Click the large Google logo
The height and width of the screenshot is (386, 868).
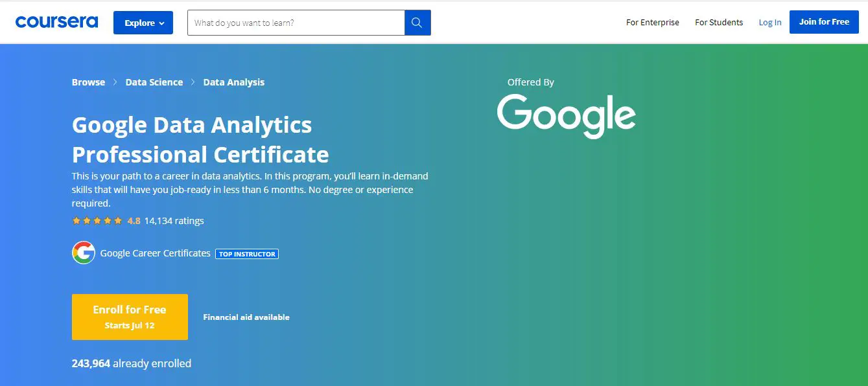566,115
